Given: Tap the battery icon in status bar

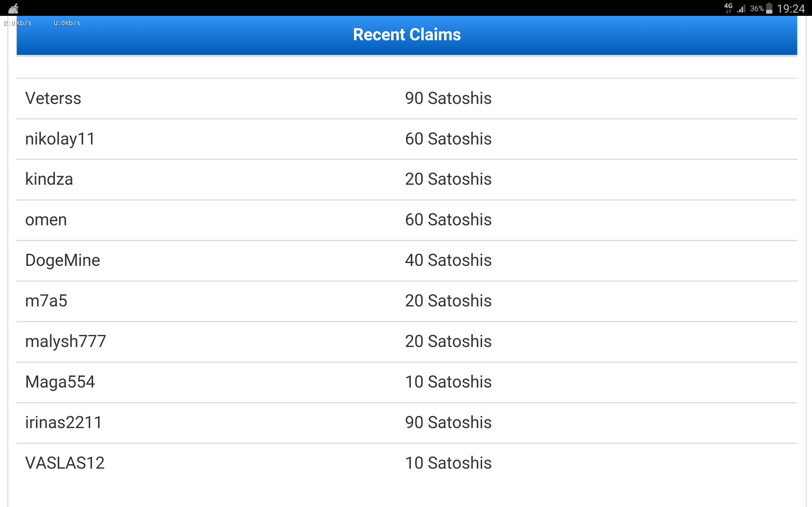Looking at the screenshot, I should pyautogui.click(x=769, y=8).
